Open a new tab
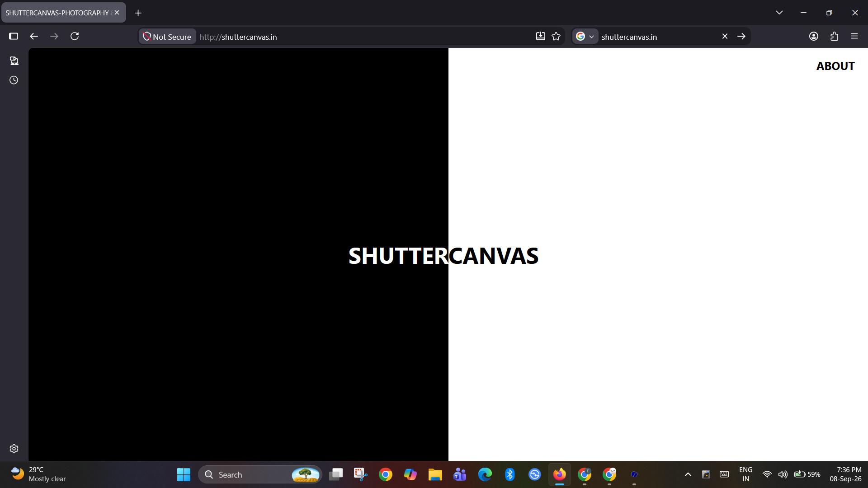This screenshot has width=868, height=488. pos(138,13)
